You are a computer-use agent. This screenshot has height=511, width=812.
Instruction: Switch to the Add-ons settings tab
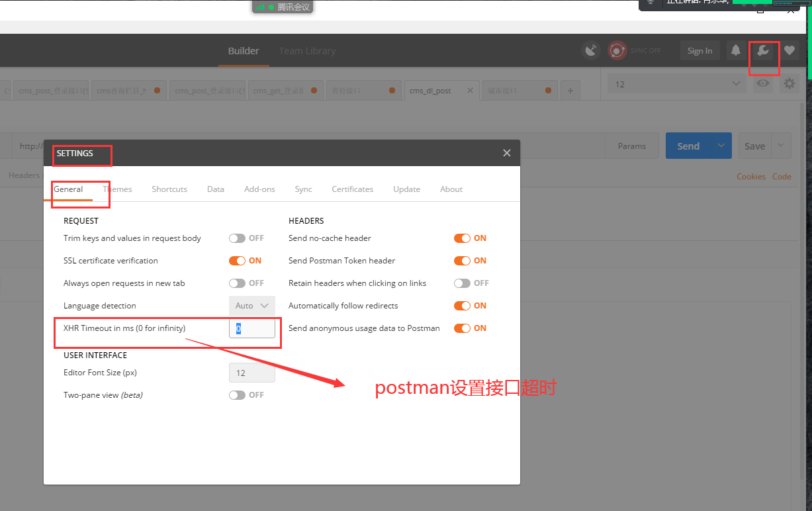[259, 189]
